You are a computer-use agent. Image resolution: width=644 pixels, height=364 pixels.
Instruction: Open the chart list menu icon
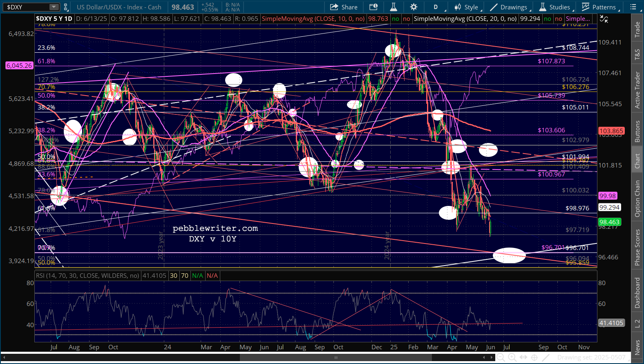pos(633,7)
